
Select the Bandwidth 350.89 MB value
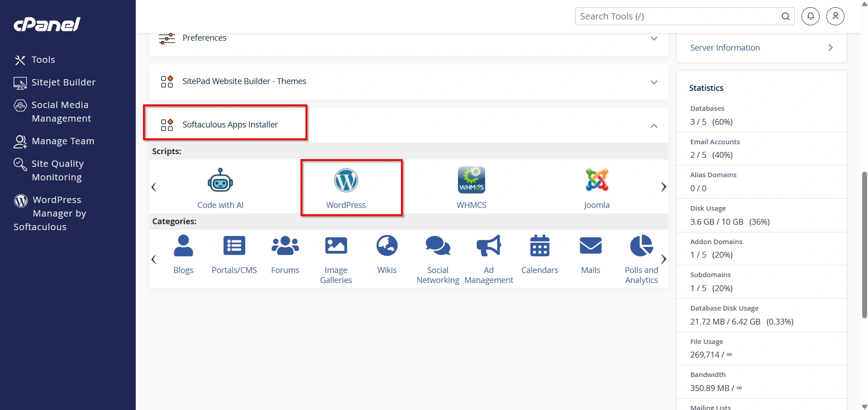(x=716, y=388)
